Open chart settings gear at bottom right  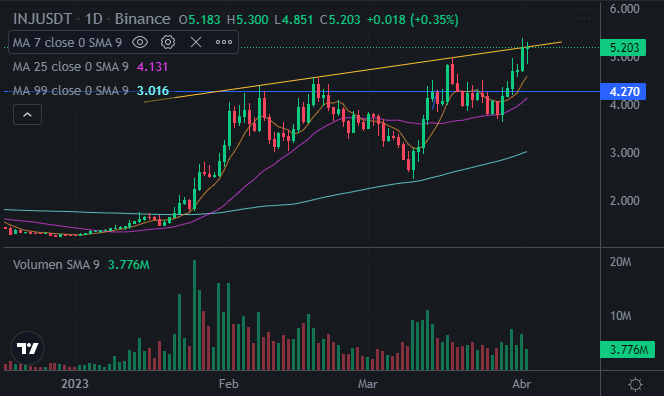click(x=635, y=384)
